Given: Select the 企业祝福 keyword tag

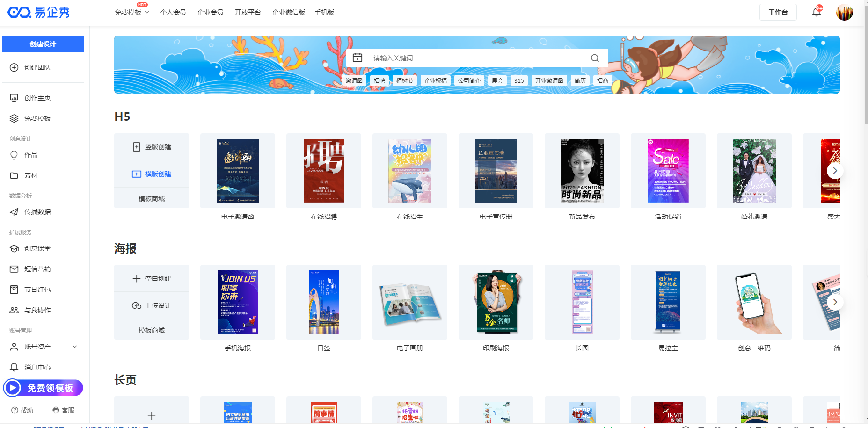Looking at the screenshot, I should click(436, 80).
